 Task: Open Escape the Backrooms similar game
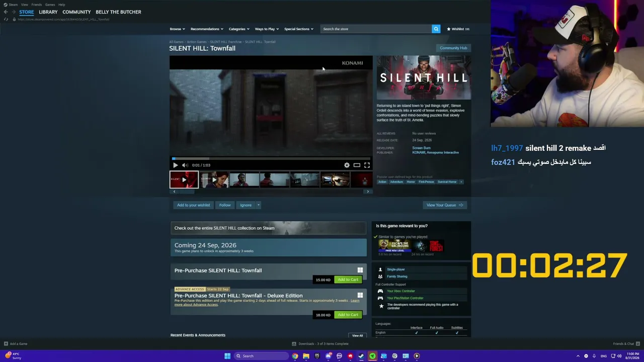click(x=394, y=246)
